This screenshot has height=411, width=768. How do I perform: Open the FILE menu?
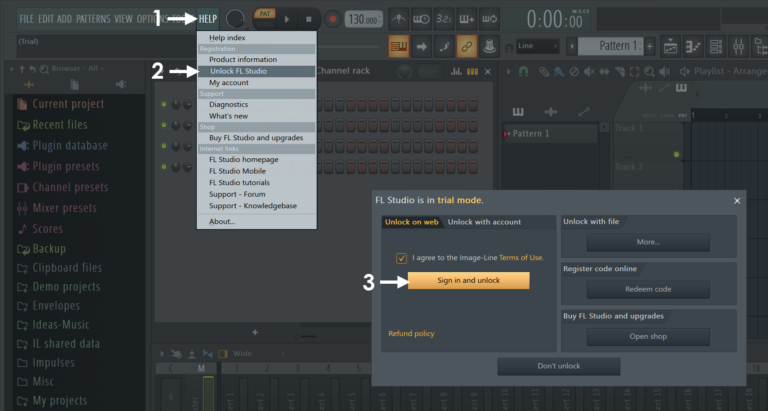coord(26,19)
